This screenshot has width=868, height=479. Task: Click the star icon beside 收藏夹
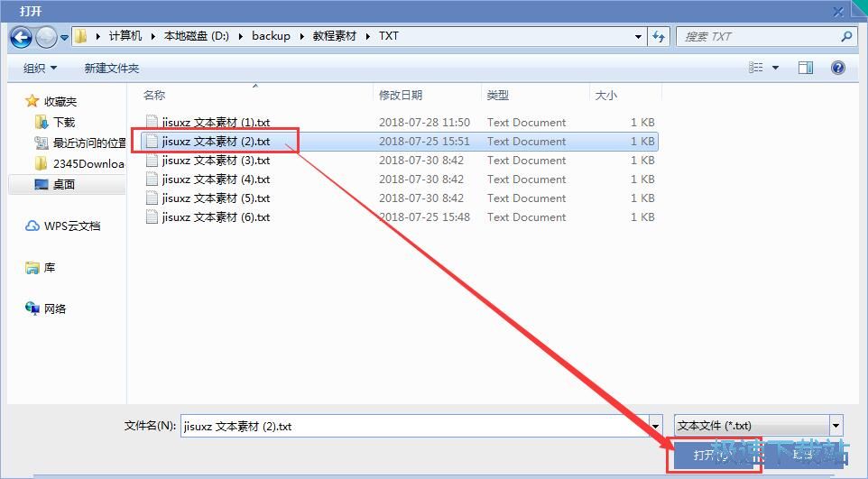(x=32, y=101)
